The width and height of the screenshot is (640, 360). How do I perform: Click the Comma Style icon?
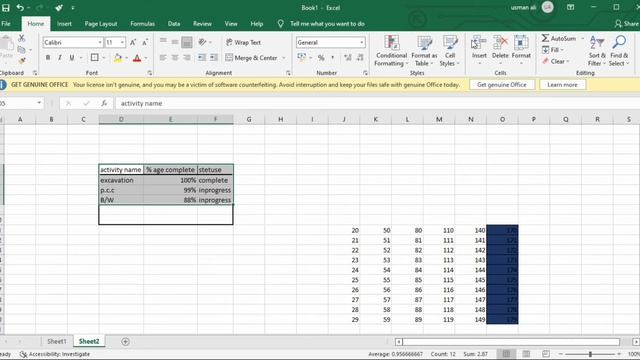[333, 58]
